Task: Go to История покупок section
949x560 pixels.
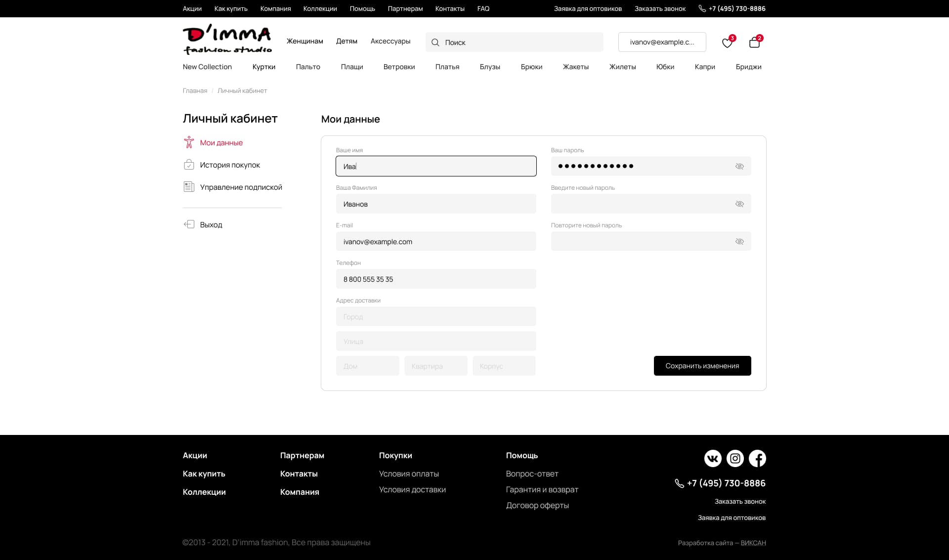Action: click(230, 165)
